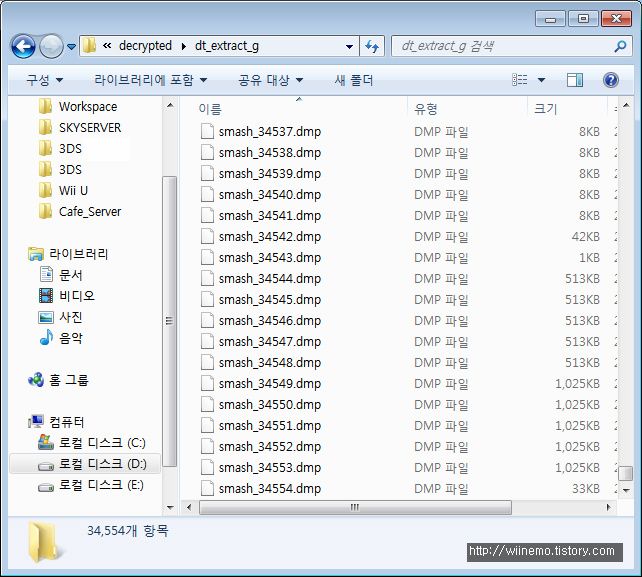Screen dimensions: 642x577
Task: Sort by the 유형 column header
Action: point(426,109)
